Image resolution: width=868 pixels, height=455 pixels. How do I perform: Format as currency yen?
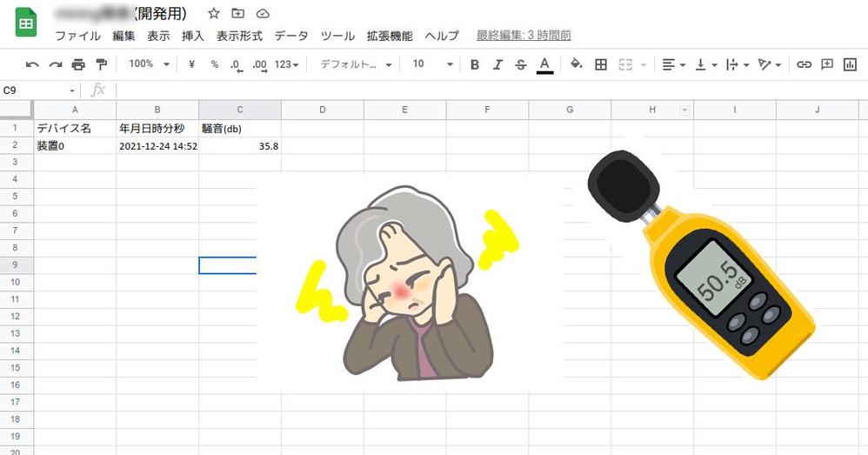191,64
